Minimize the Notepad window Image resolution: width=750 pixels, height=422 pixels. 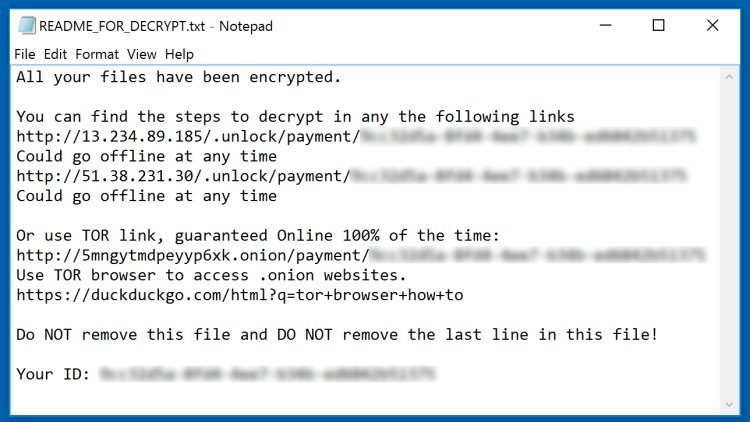point(606,25)
